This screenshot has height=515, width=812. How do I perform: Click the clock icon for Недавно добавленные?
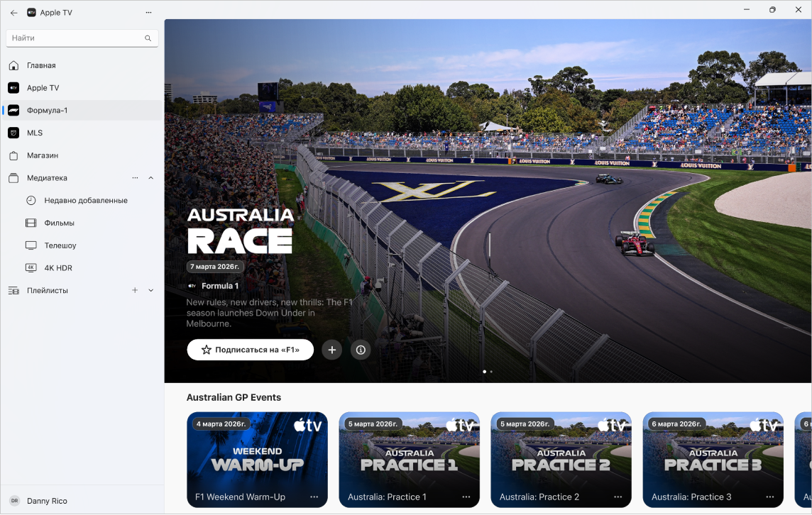click(31, 200)
